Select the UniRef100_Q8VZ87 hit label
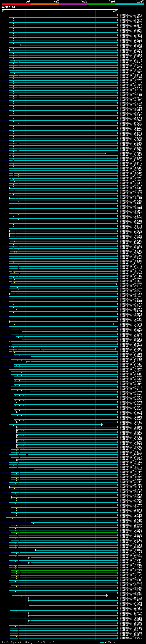Screen dimensions: 146x644 click(x=131, y=20)
